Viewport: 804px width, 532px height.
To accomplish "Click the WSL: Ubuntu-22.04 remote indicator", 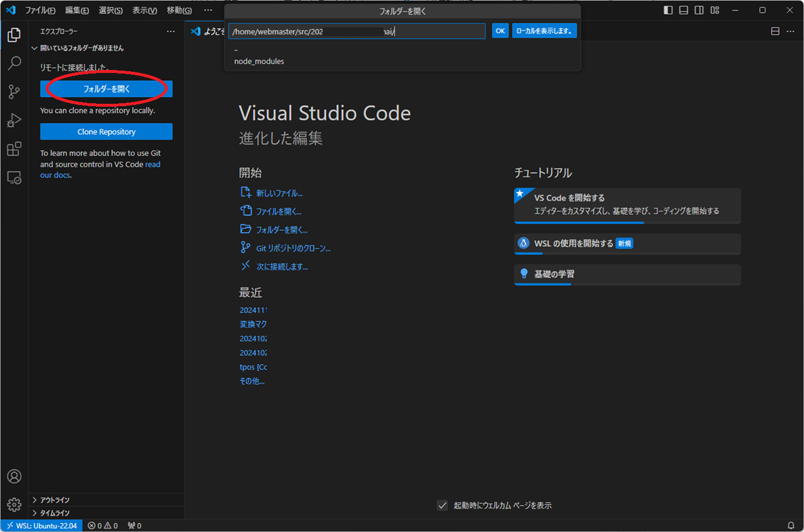I will pyautogui.click(x=42, y=525).
